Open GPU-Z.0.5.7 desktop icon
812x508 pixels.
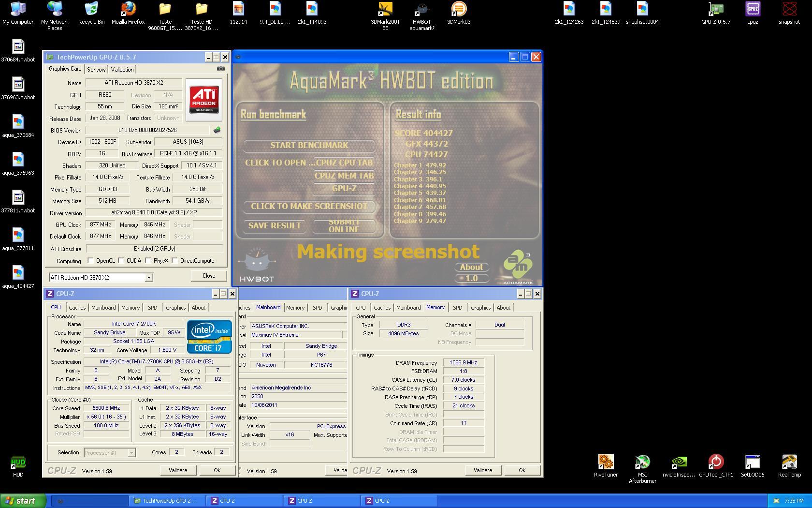click(x=716, y=13)
